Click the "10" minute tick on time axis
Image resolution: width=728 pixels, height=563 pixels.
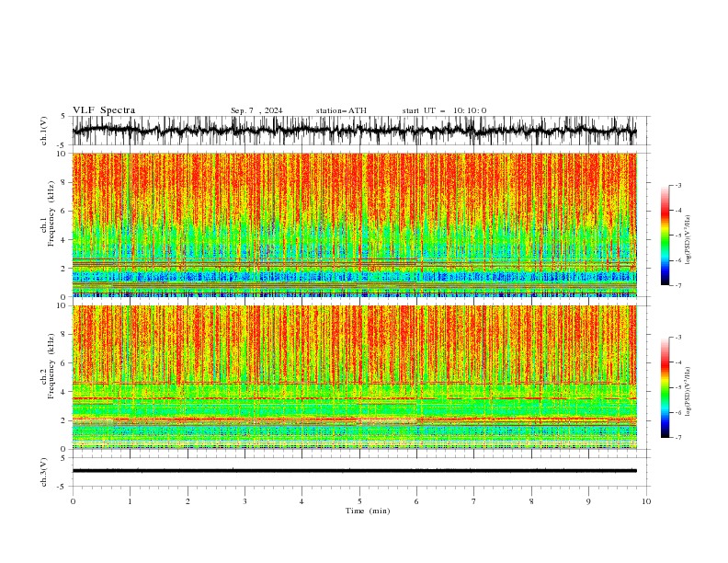point(646,501)
